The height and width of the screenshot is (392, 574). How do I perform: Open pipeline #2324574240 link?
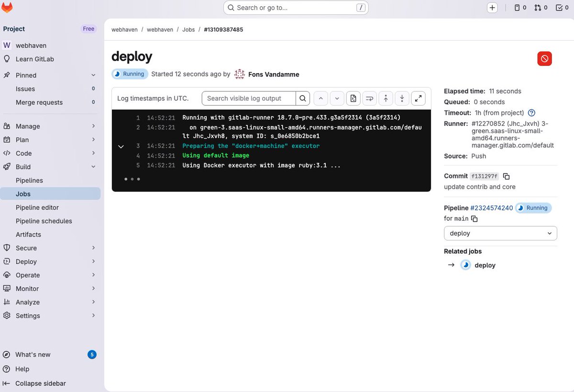[492, 208]
